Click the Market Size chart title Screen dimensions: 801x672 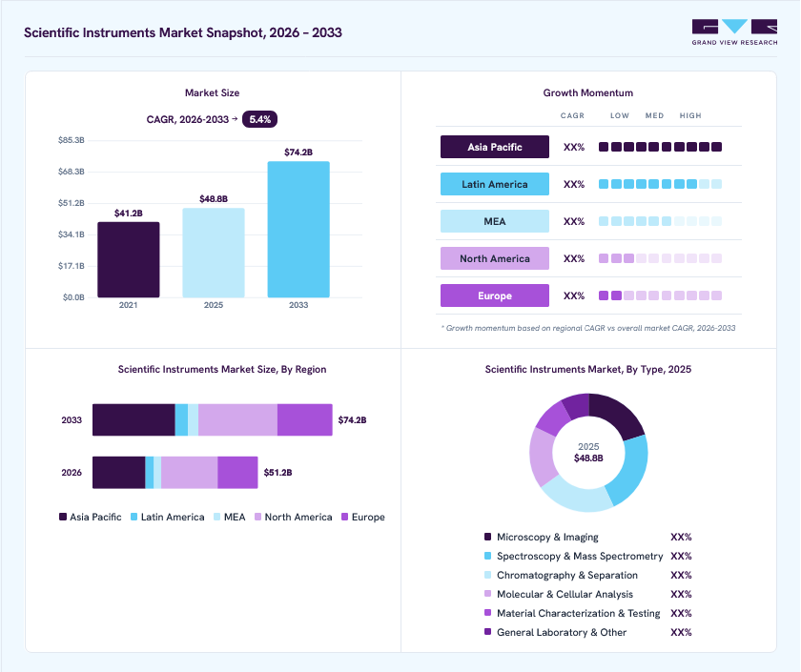[212, 93]
